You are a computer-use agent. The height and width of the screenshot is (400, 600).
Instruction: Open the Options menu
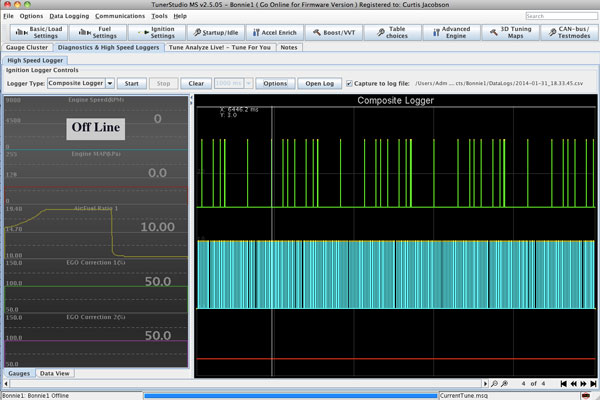tap(31, 16)
